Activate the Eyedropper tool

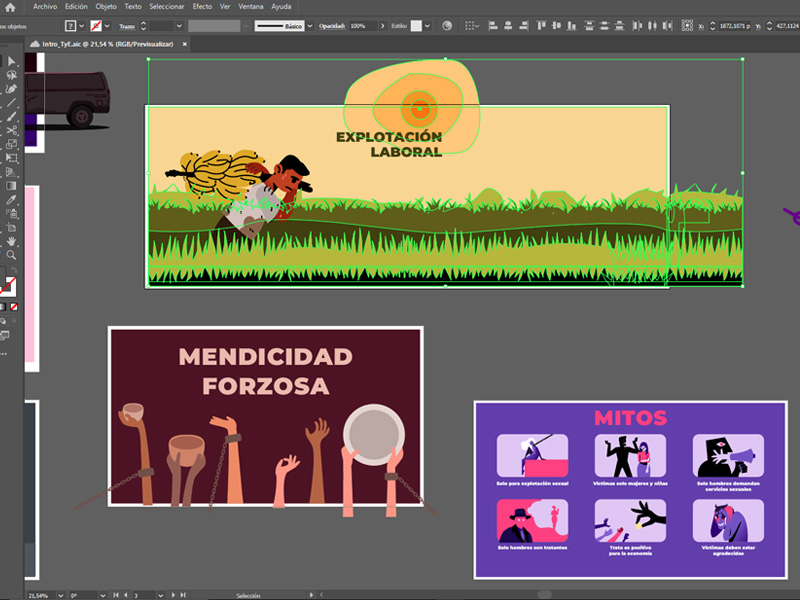(x=11, y=199)
